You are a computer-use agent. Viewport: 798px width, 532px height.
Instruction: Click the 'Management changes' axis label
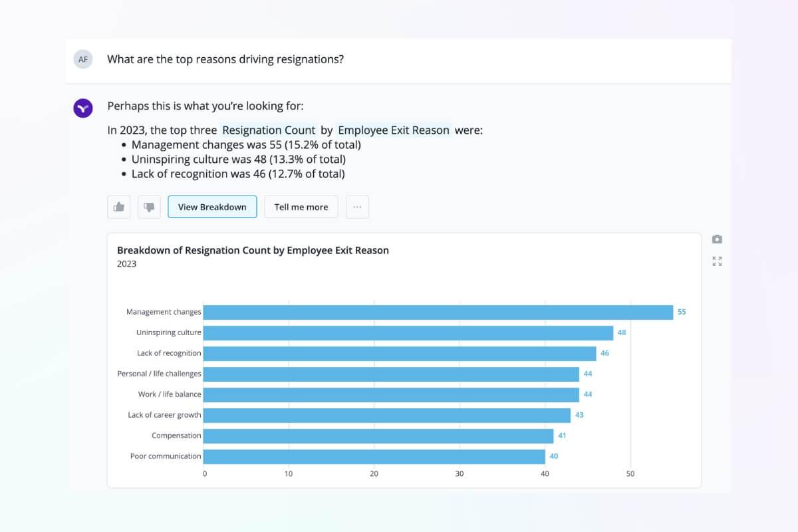(x=164, y=312)
